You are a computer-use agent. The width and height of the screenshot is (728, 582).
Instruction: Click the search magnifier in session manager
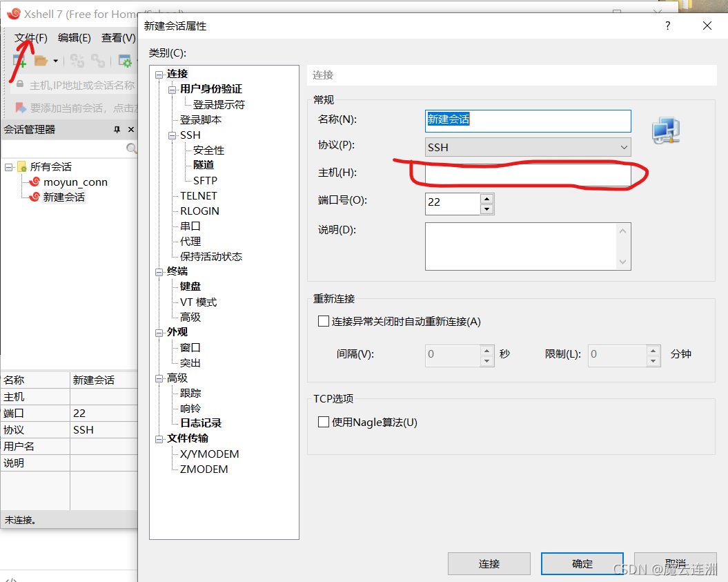click(x=130, y=147)
